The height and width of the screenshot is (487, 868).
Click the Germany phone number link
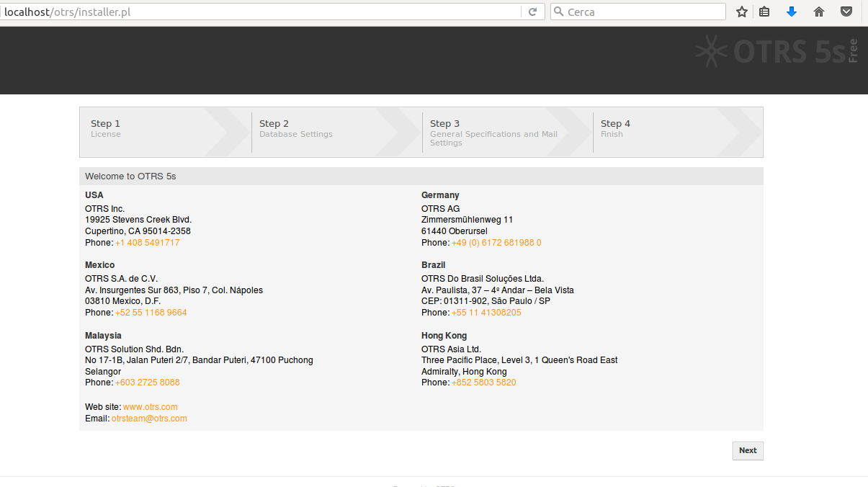(x=496, y=243)
